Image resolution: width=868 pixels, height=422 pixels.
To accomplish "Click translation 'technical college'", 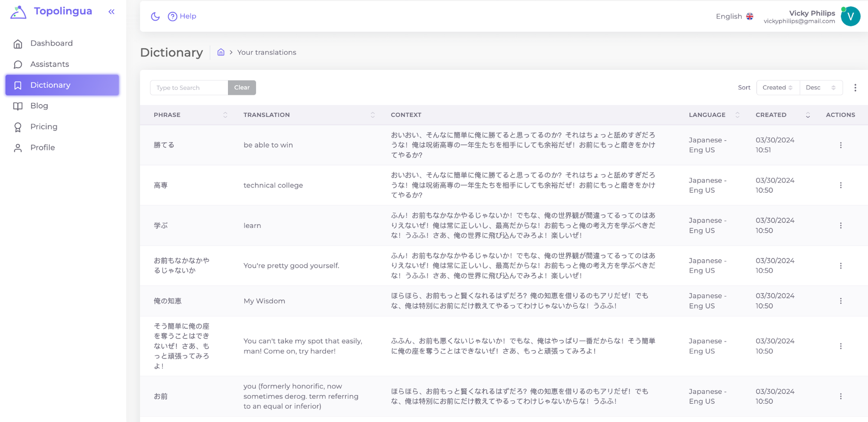I will point(273,185).
